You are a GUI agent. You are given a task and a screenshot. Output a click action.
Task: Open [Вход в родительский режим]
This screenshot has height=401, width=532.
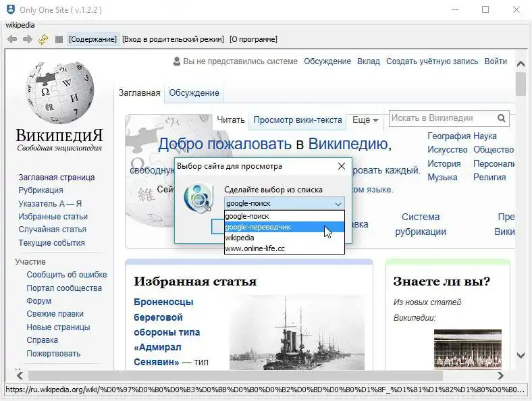[173, 39]
